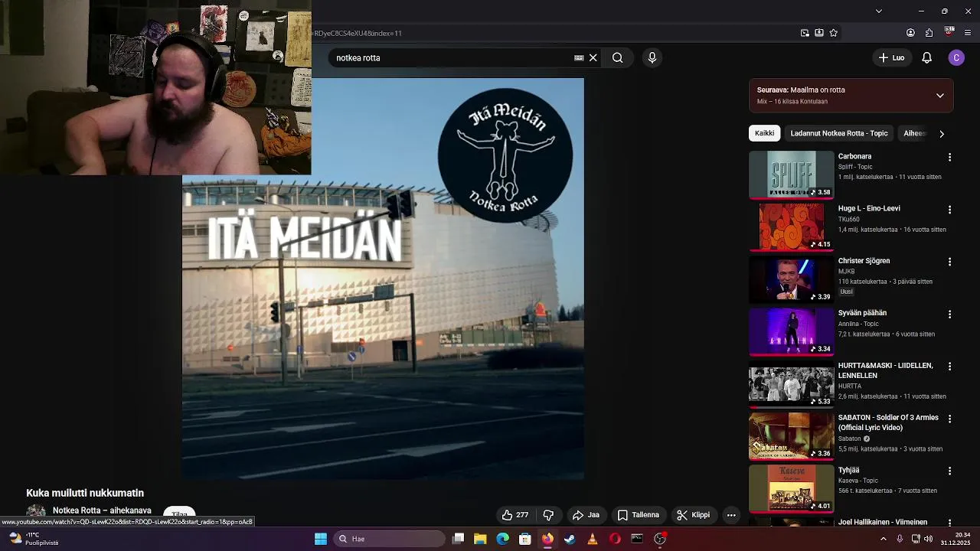
Task: Open YouTube notifications bell
Action: 927,58
